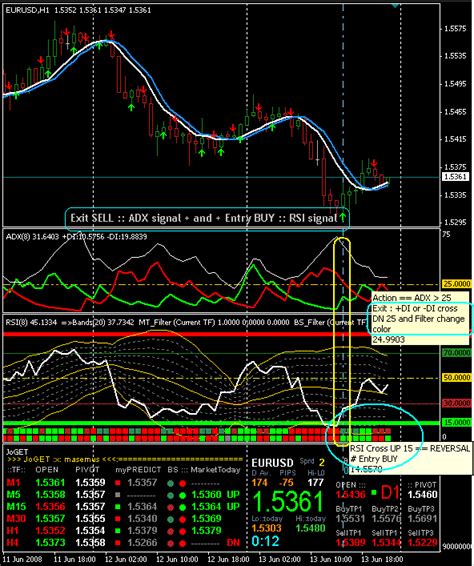Click the large green price 1.5361
474x566 pixels.
coord(288,502)
